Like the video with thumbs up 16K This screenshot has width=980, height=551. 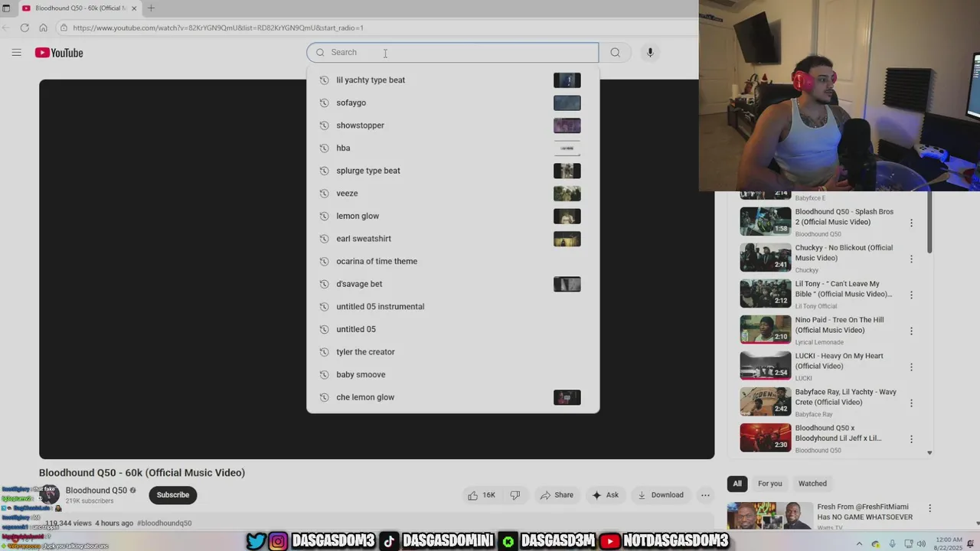482,495
